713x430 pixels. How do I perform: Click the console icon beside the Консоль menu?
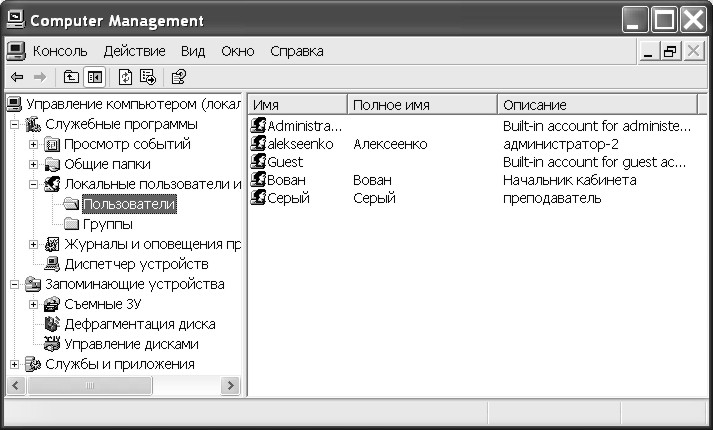click(x=16, y=51)
